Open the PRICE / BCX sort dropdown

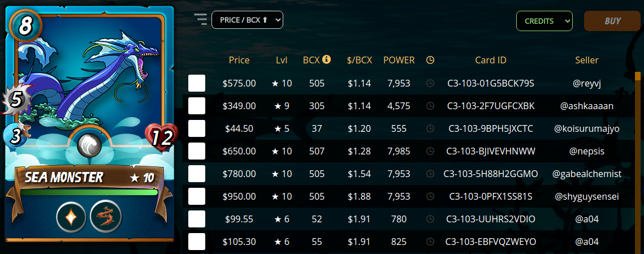pos(247,20)
